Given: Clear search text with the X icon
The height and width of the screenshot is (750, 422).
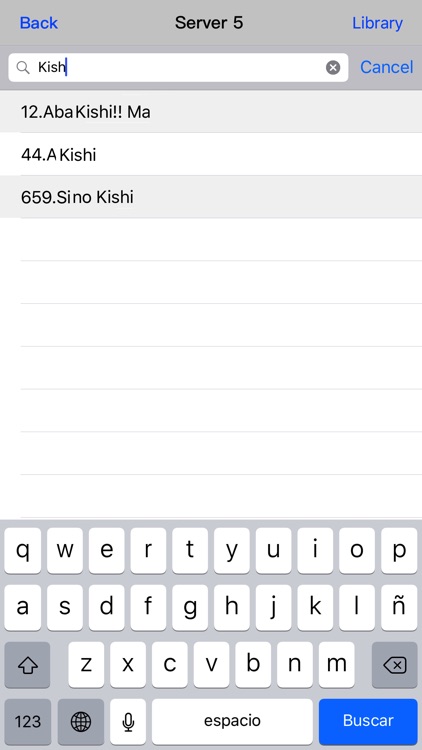Looking at the screenshot, I should [x=333, y=67].
